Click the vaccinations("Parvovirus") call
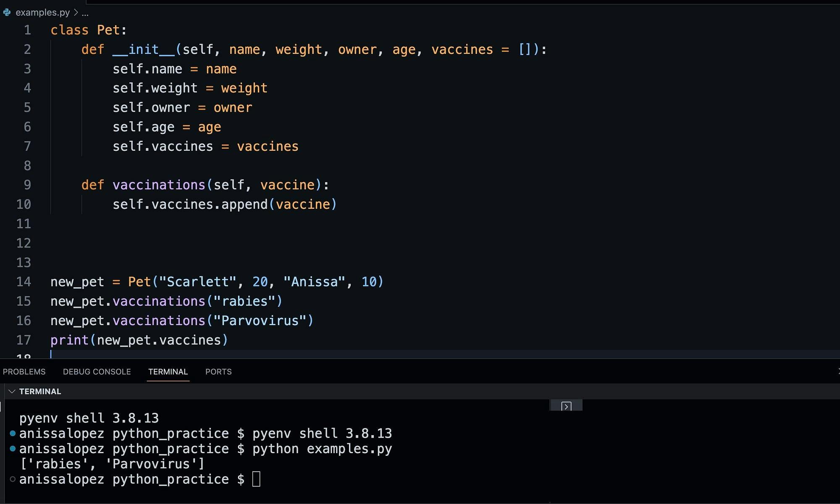 coord(213,320)
